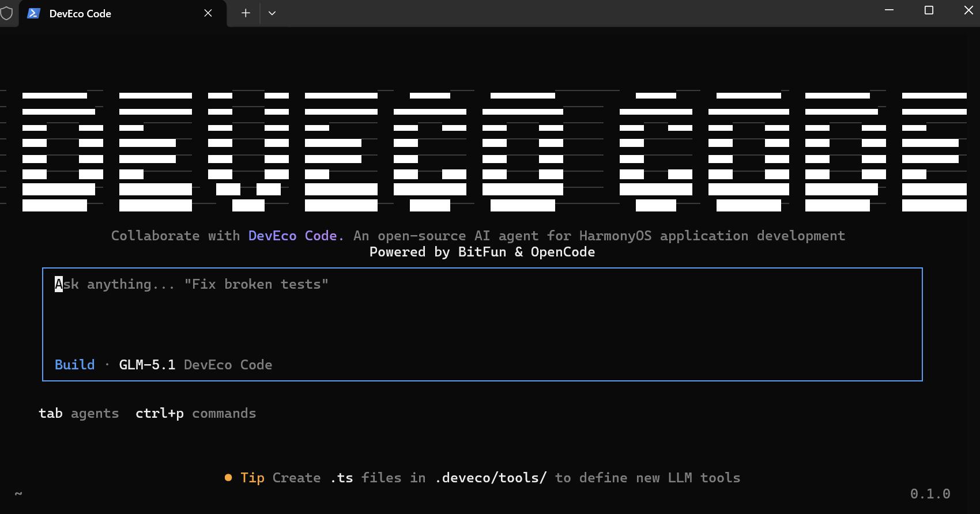The width and height of the screenshot is (980, 514).
Task: Click the orange tip bullet dot
Action: (x=228, y=478)
